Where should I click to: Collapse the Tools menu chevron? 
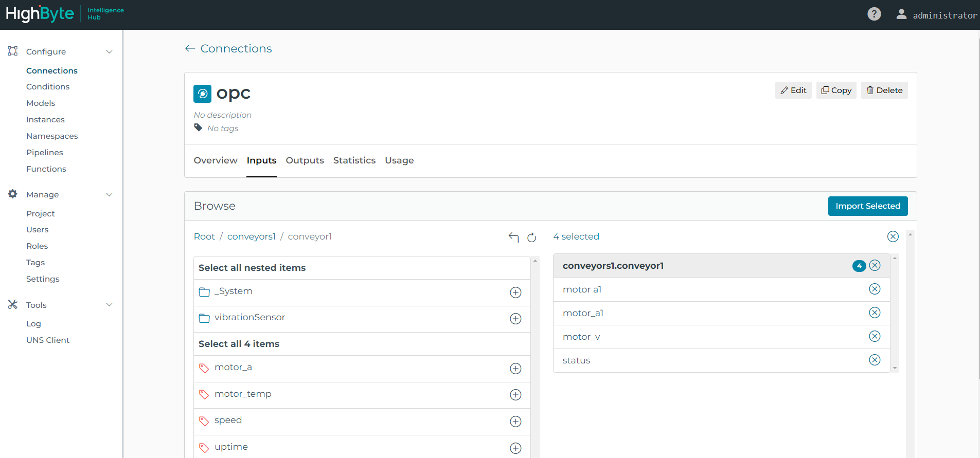(109, 304)
